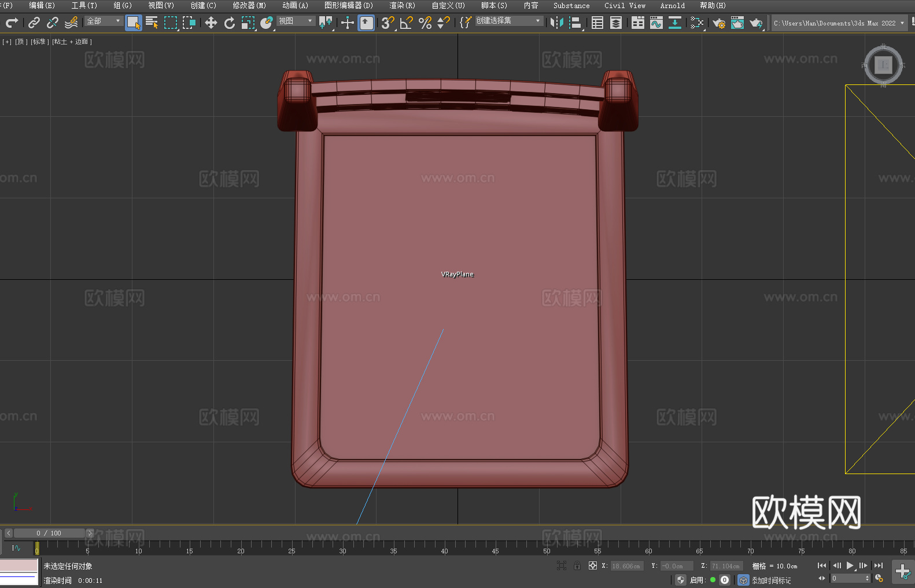Click the ViewCube top face
The height and width of the screenshot is (588, 915).
pyautogui.click(x=883, y=65)
